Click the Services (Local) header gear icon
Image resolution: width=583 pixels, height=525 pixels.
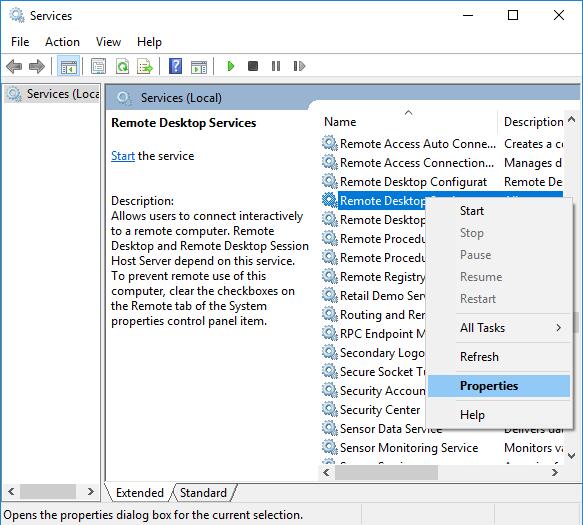124,98
